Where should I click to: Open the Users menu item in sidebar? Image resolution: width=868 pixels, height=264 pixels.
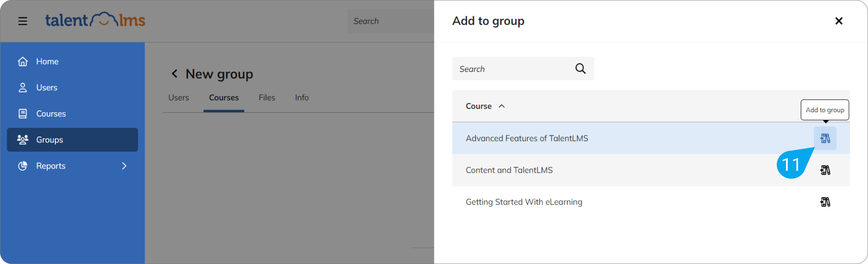click(x=72, y=87)
